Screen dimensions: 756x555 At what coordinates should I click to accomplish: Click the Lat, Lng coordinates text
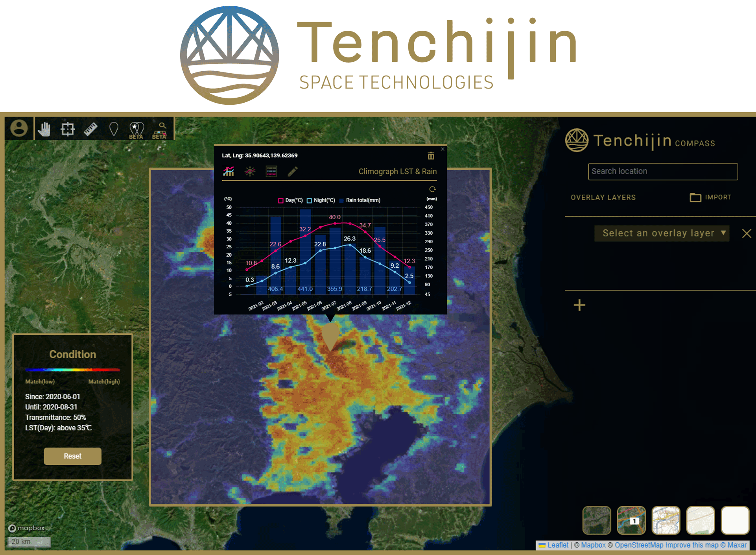point(260,155)
